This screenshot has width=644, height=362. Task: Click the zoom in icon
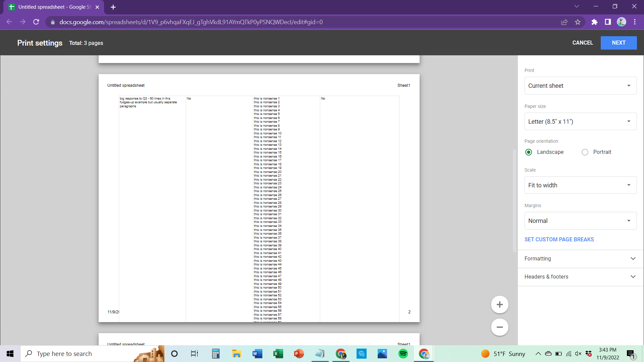[x=499, y=305]
